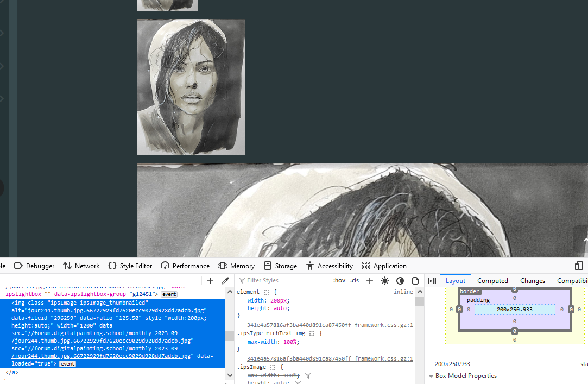Click the portrait painting thumbnail on the page
Viewport: 588px width, 384px height.
[x=191, y=87]
